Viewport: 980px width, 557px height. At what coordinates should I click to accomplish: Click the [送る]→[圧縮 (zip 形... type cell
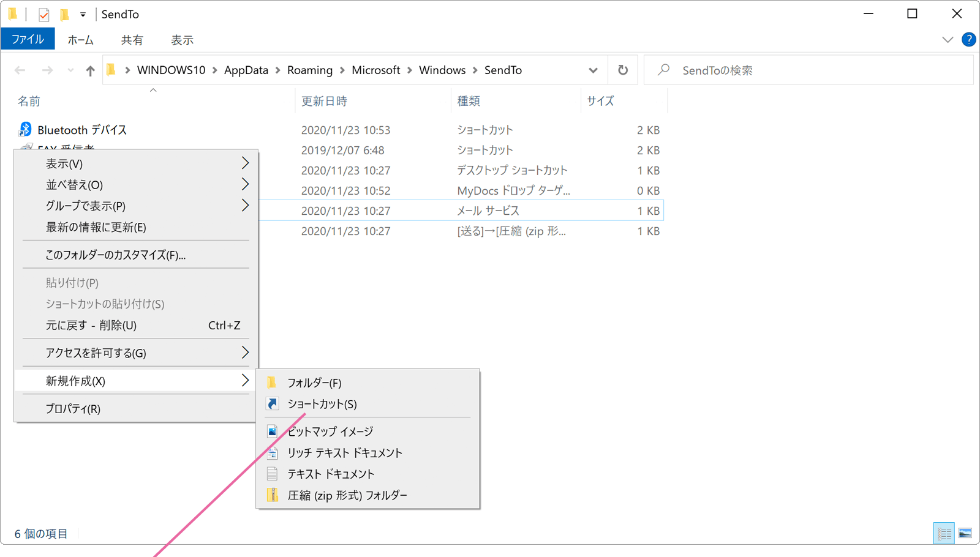click(x=511, y=231)
